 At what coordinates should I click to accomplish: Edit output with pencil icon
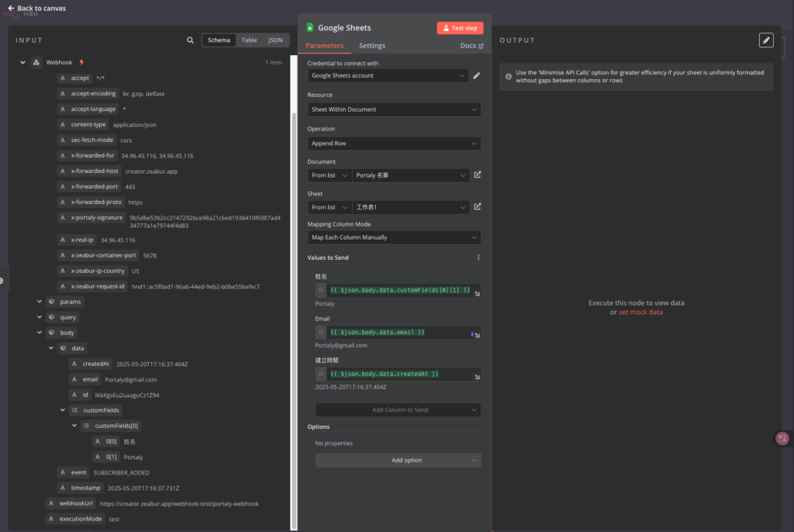765,40
